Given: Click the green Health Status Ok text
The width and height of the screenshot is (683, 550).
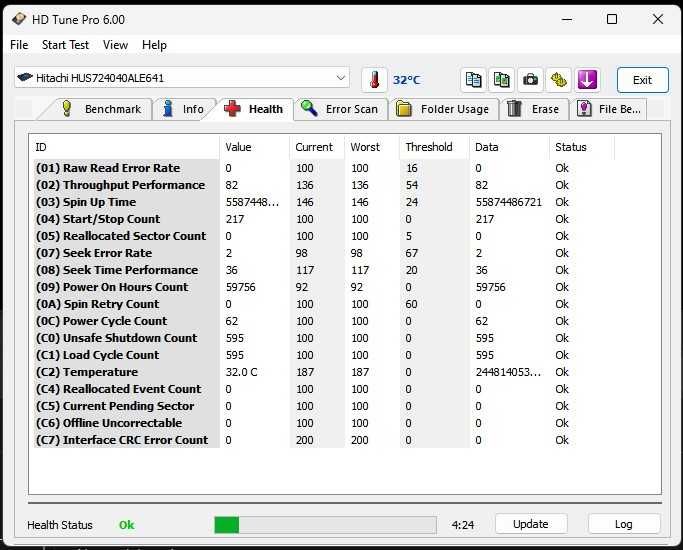Looking at the screenshot, I should 127,525.
